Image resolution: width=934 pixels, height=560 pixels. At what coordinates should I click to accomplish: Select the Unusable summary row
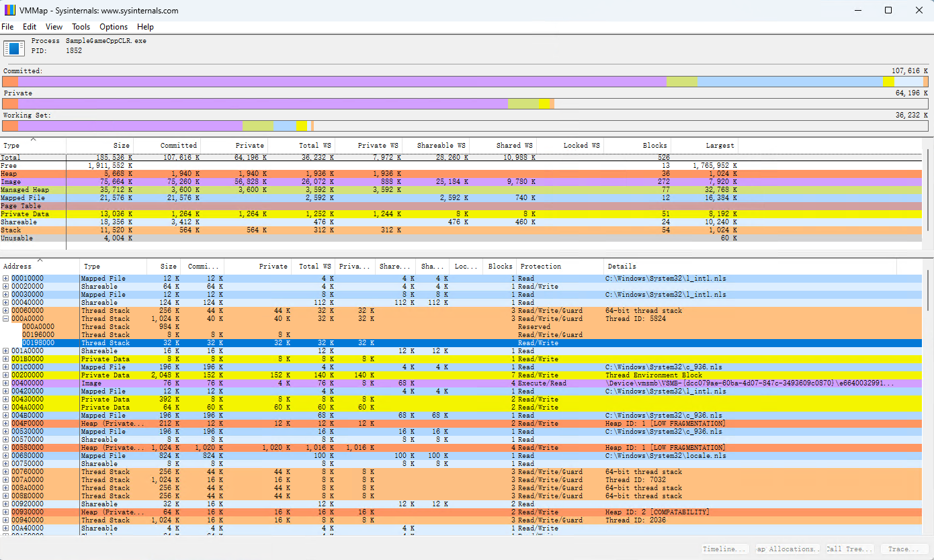pos(461,238)
